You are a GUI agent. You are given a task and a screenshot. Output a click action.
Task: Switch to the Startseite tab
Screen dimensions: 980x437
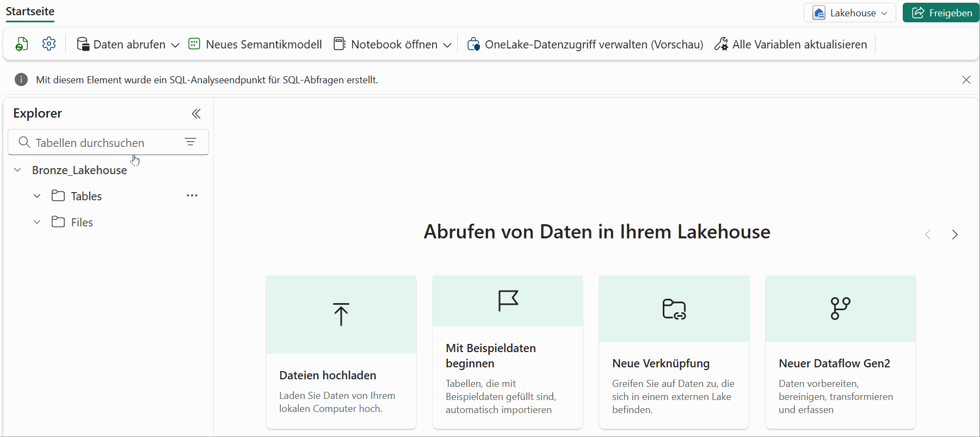30,11
